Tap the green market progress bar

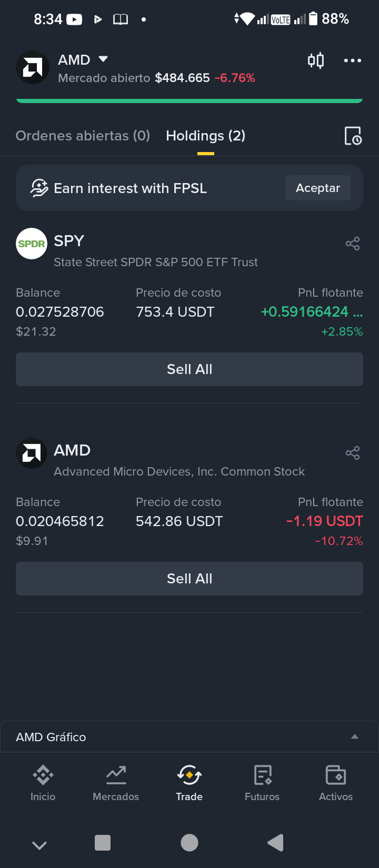(189, 100)
